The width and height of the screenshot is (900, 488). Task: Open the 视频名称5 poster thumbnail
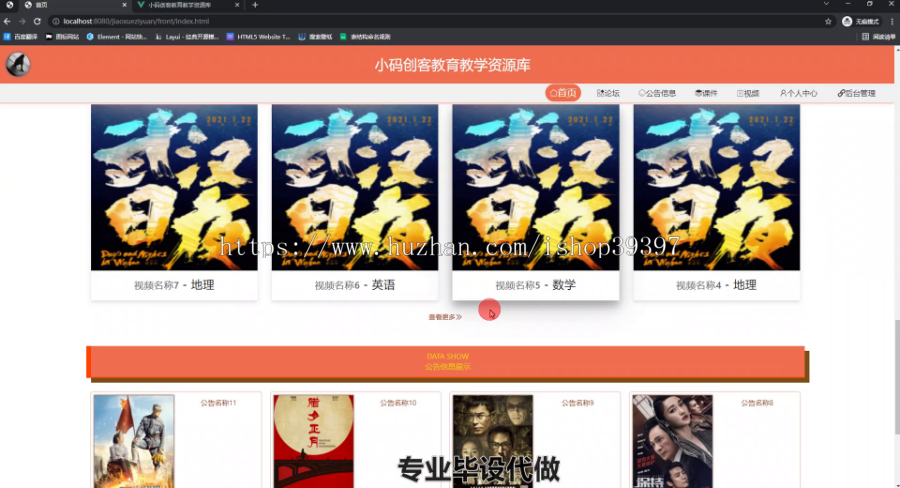(536, 187)
